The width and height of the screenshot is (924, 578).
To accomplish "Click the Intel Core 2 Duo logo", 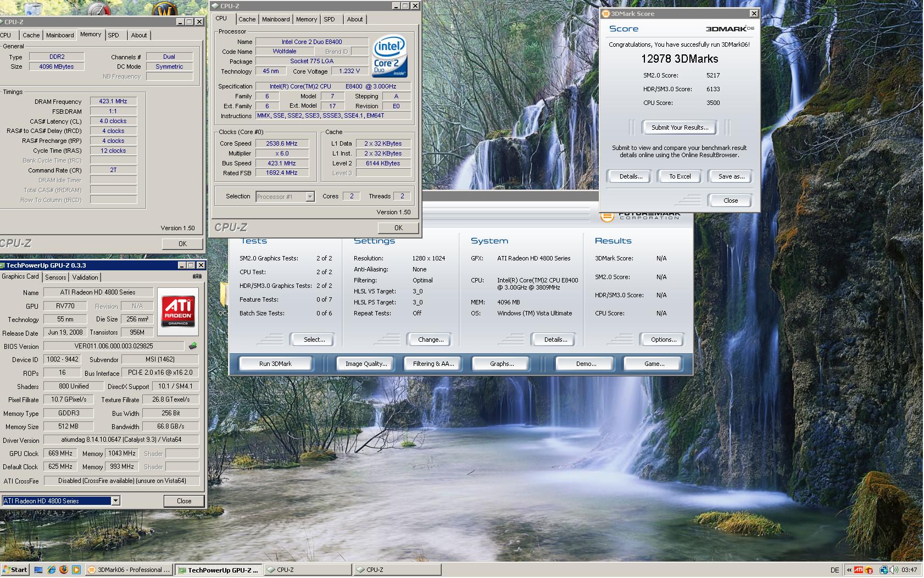I will pos(389,56).
